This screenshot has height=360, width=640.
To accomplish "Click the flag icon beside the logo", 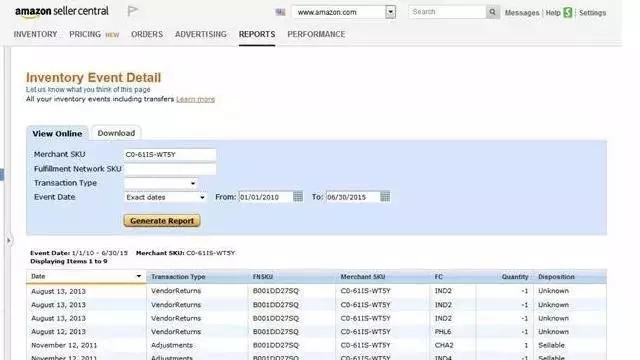I will pos(133,11).
